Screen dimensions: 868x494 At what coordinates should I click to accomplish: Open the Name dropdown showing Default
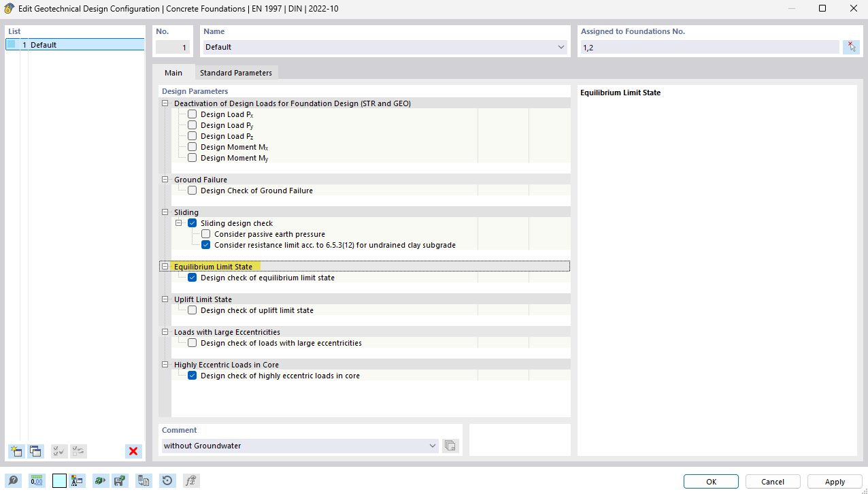561,47
